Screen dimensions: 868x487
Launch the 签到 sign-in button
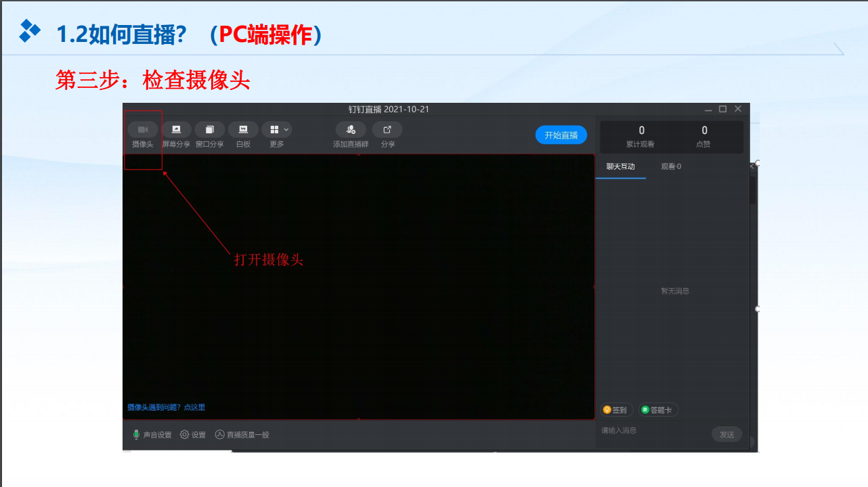point(616,410)
